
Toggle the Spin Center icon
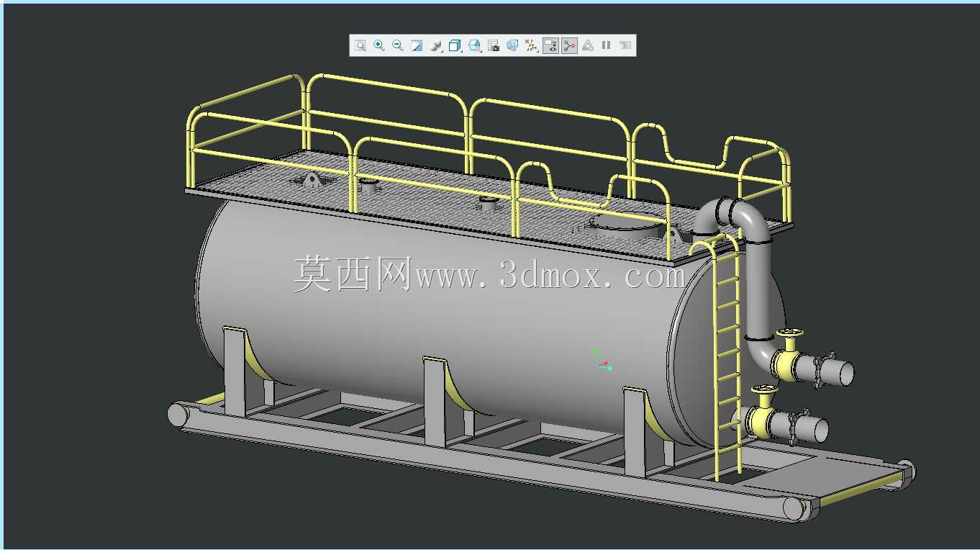(x=569, y=46)
